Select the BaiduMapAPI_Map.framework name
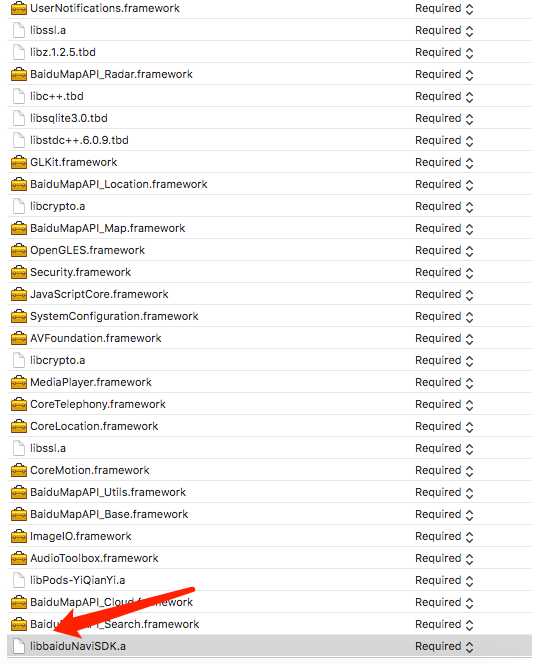This screenshot has width=547, height=664. pos(108,228)
